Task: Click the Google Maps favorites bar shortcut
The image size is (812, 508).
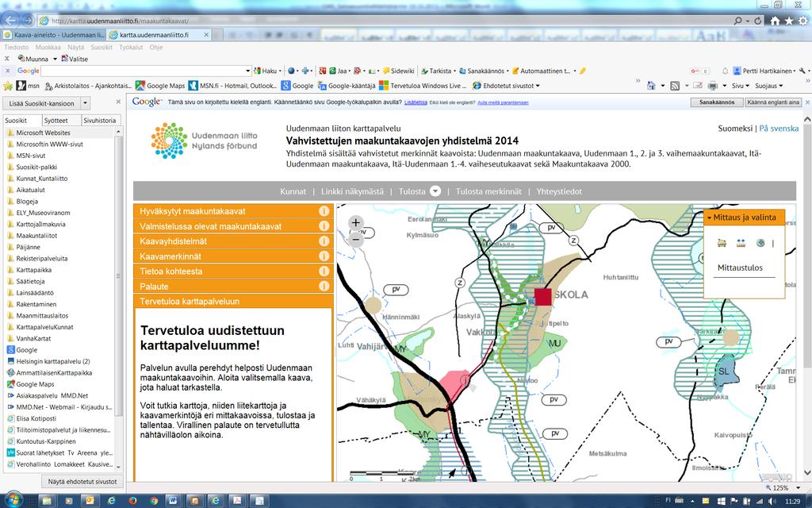Action: coord(160,86)
